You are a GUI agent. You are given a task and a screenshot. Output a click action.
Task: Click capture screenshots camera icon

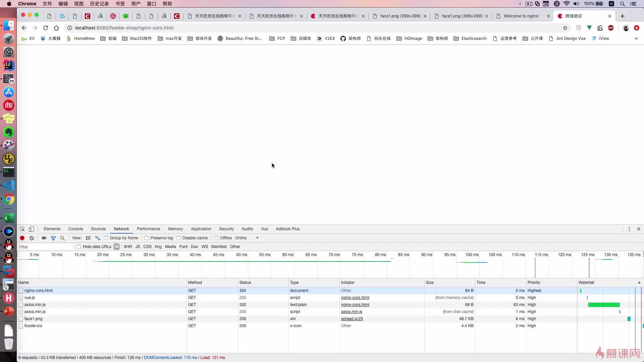(x=44, y=238)
